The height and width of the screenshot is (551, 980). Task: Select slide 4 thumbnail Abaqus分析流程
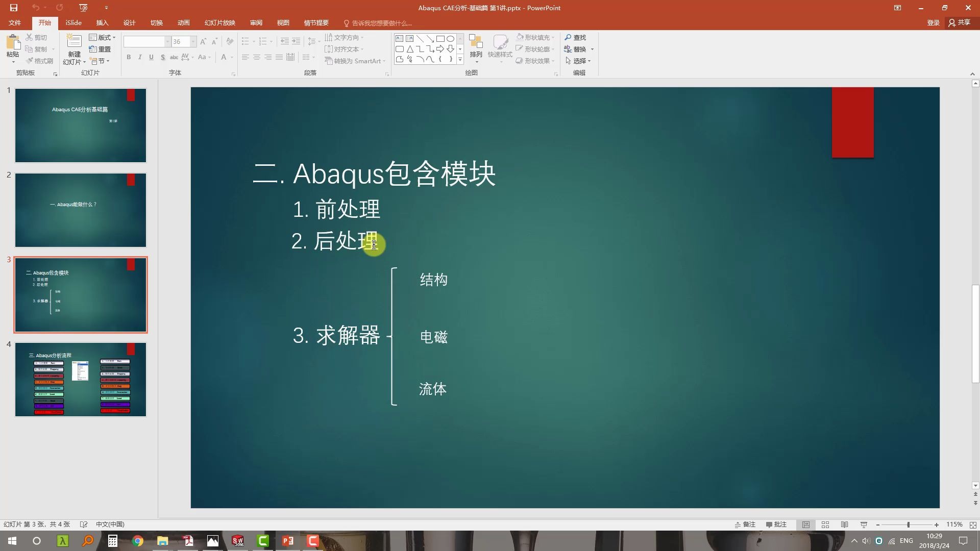click(x=81, y=380)
